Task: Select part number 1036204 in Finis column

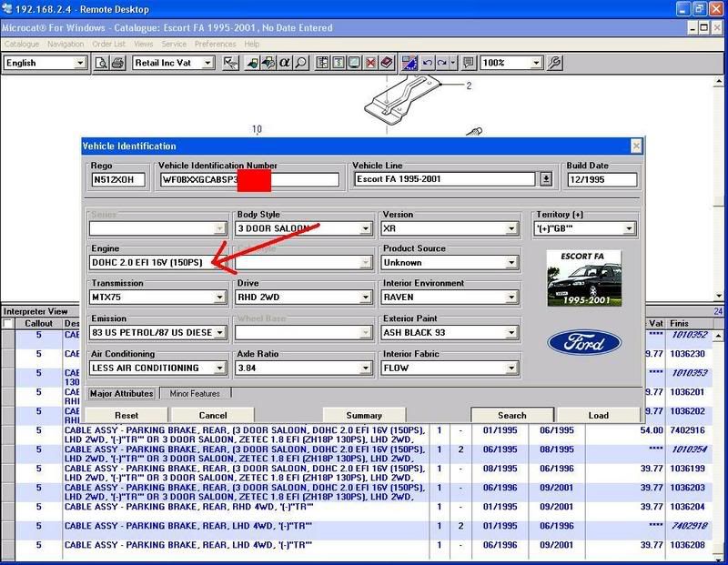Action: (688, 507)
